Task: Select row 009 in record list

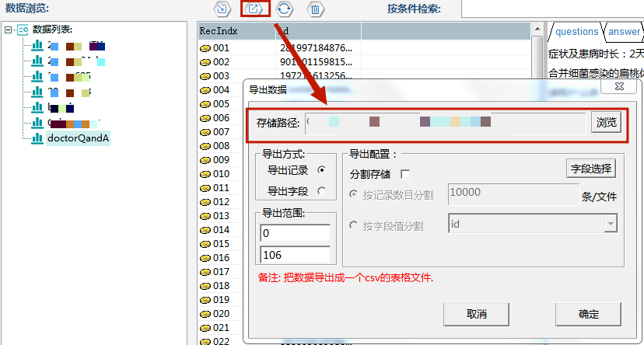Action: tap(221, 159)
